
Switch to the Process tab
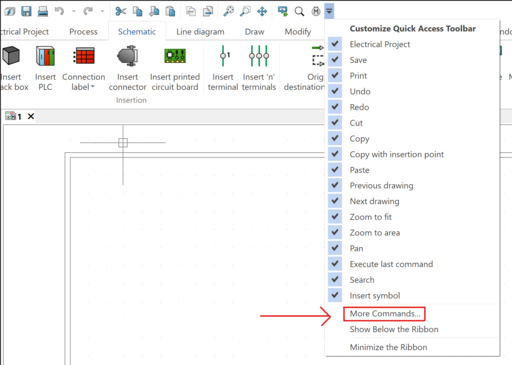[83, 32]
